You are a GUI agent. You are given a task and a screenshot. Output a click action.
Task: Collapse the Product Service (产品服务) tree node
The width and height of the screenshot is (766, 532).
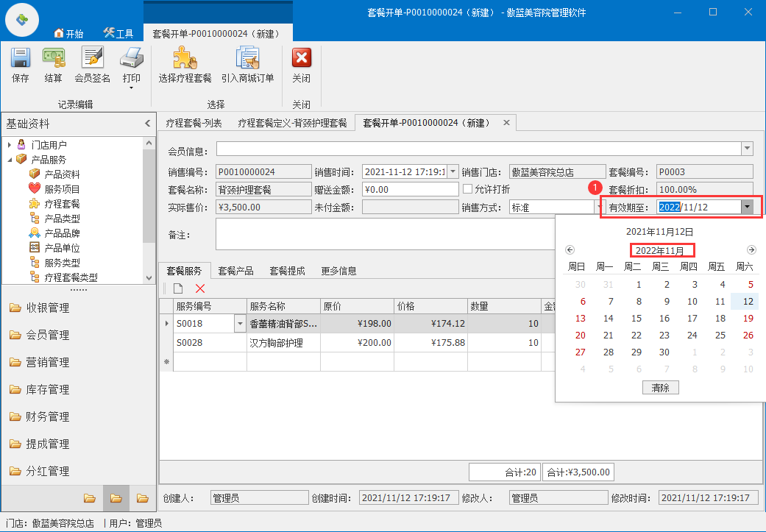[x=10, y=160]
